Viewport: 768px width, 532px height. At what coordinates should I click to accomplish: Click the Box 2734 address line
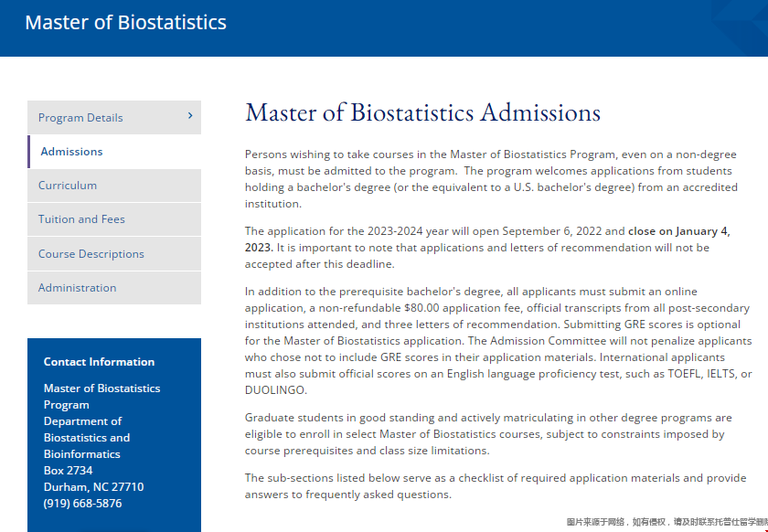pyautogui.click(x=68, y=471)
